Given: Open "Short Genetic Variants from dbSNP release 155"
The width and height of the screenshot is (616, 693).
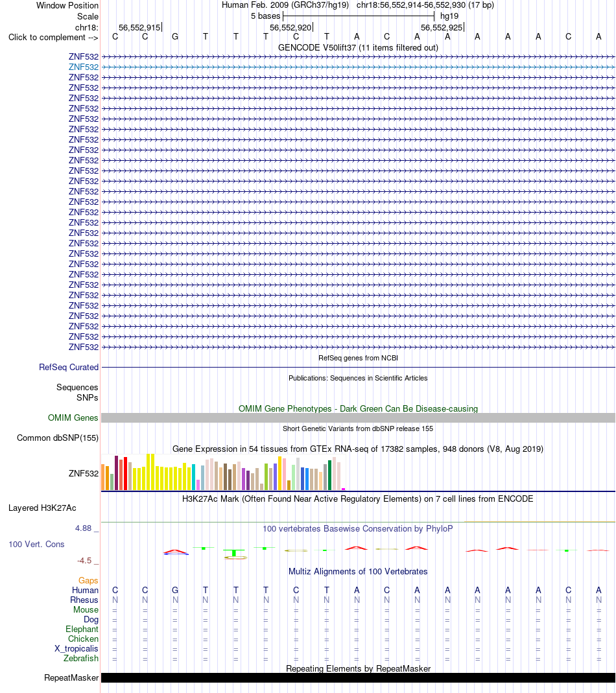Looking at the screenshot, I should pos(358,429).
